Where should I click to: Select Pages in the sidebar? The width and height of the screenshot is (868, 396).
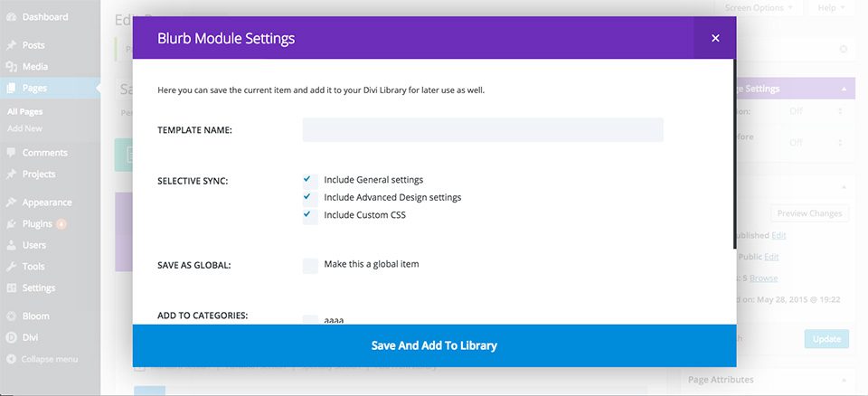(34, 88)
